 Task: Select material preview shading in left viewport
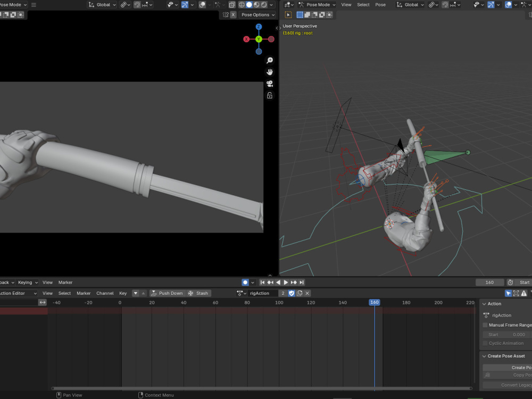tap(256, 5)
